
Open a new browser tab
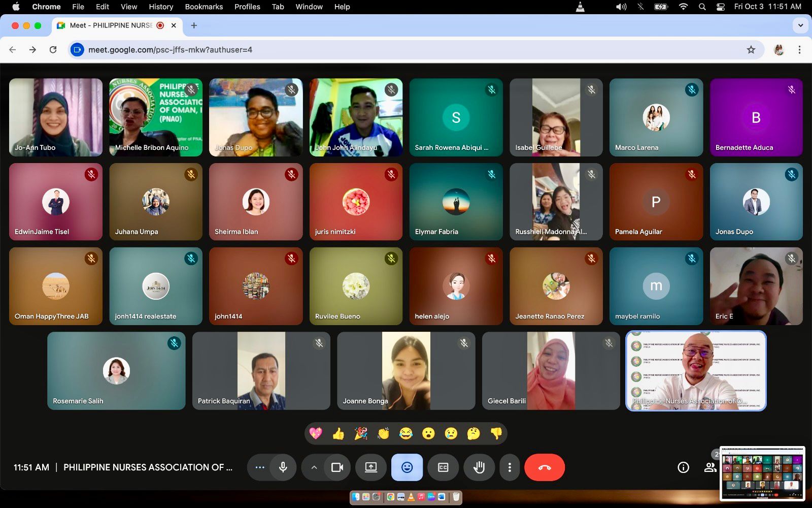click(x=194, y=25)
